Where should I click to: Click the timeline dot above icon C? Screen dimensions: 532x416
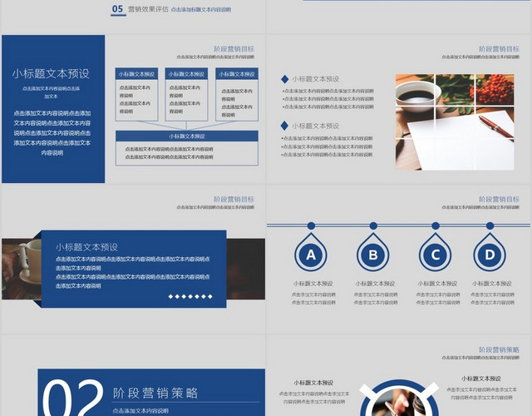pyautogui.click(x=436, y=225)
